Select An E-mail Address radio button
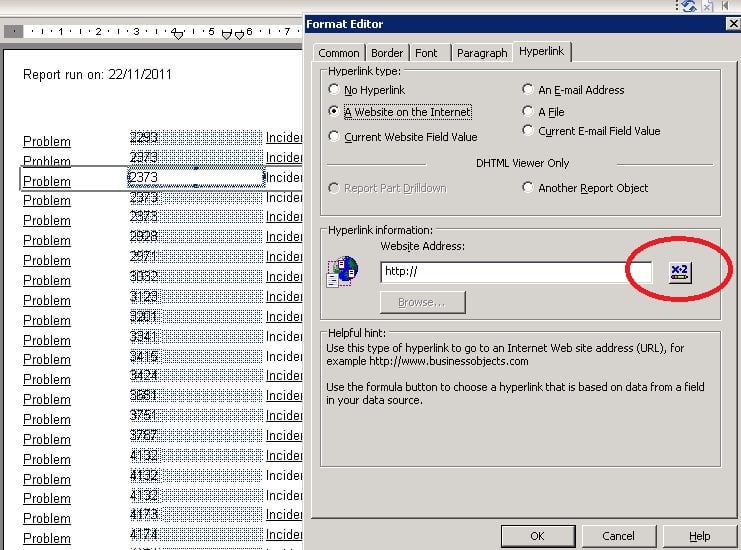 pos(528,90)
